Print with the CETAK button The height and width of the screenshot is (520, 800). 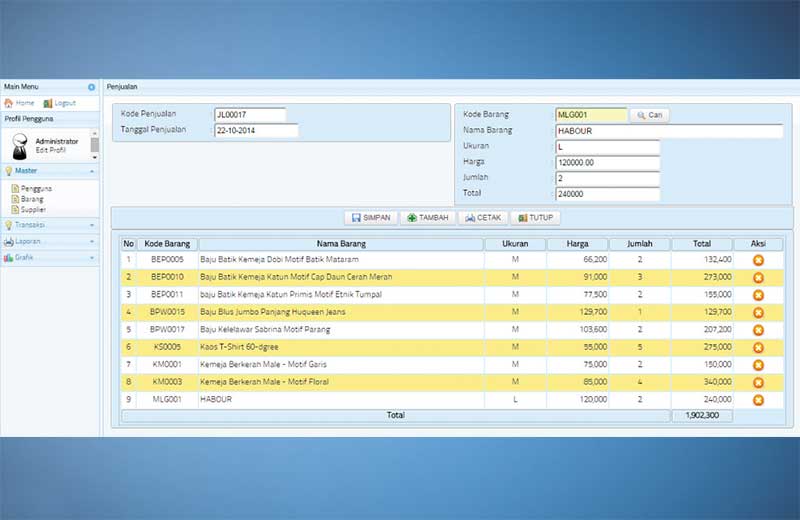[x=482, y=218]
